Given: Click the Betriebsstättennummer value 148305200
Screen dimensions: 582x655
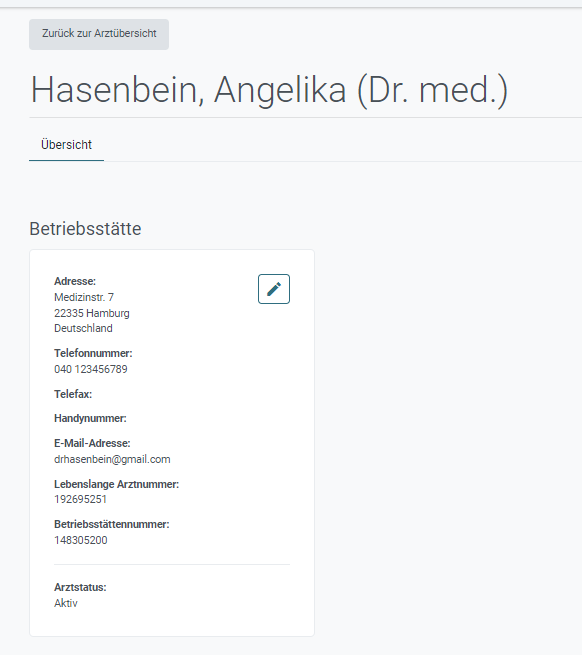Looking at the screenshot, I should [x=81, y=541].
